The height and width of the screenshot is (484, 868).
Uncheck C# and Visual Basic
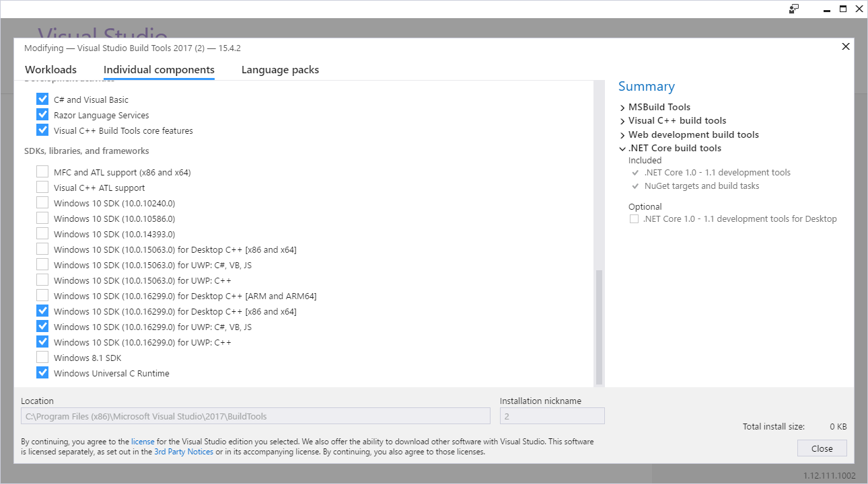(42, 98)
